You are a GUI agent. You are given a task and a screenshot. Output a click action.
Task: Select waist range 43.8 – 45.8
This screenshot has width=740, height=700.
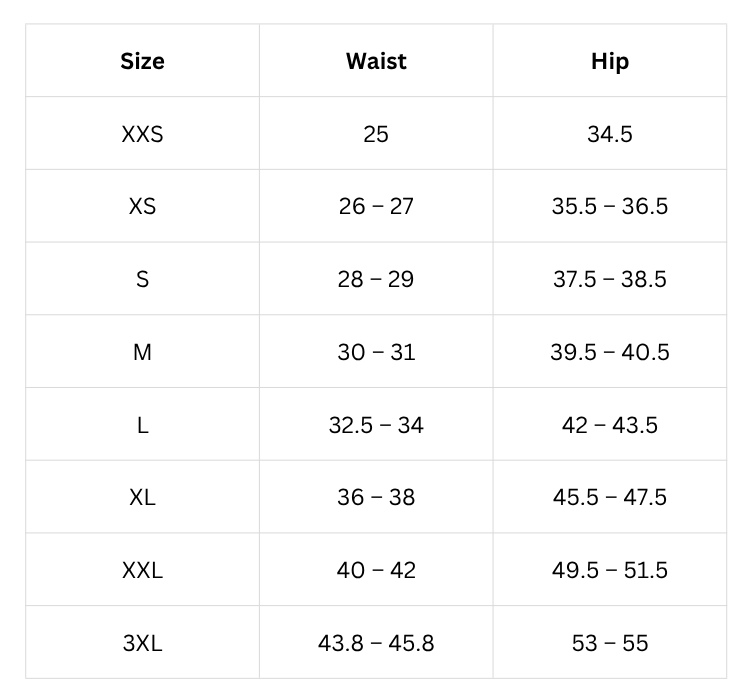(376, 642)
